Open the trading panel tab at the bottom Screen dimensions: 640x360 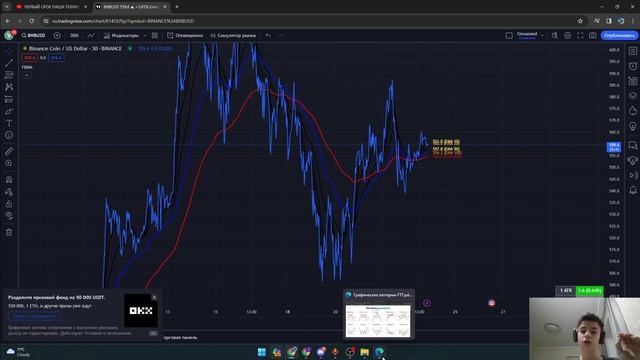[180, 338]
